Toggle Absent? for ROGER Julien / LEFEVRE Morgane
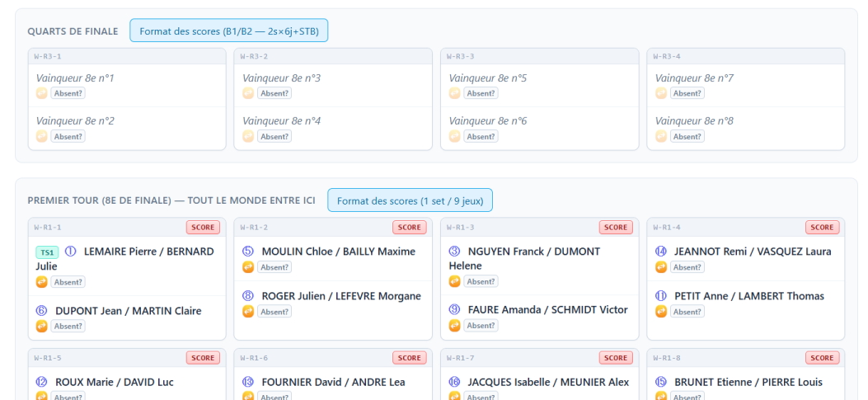 coord(274,312)
